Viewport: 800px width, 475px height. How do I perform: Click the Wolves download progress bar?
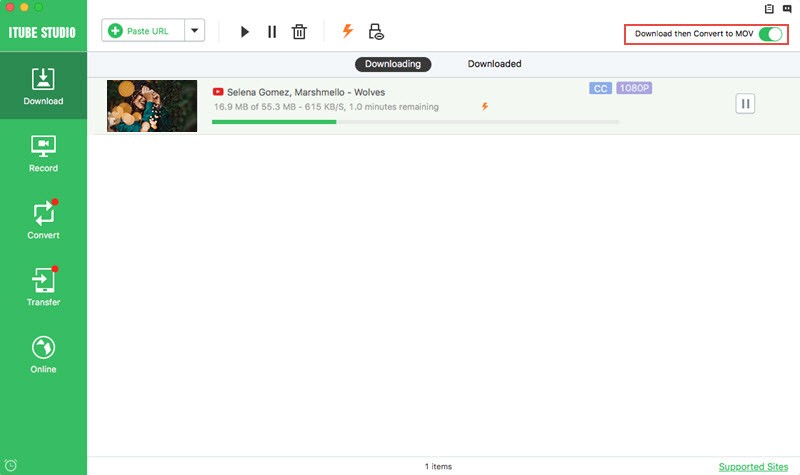point(415,122)
